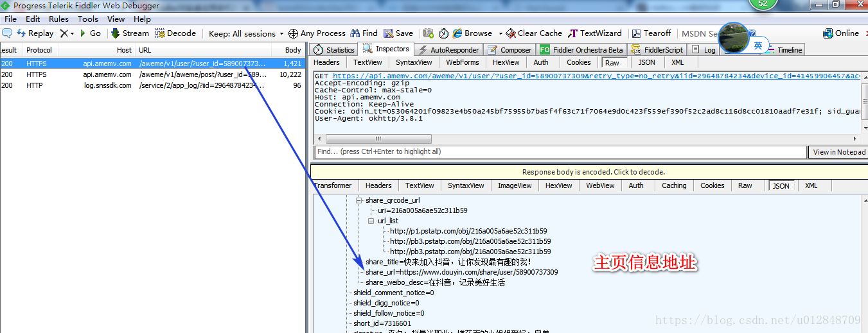Select http://p1.pstatp.com url_list entry
Viewport: 868px width, 333px height.
click(468, 231)
